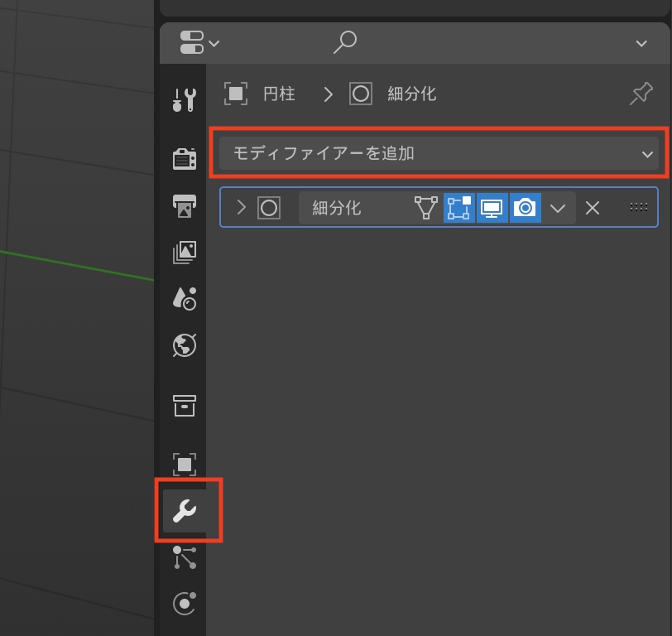Screen dimensions: 672x636
Task: Open the Output properties tab
Action: pyautogui.click(x=184, y=205)
